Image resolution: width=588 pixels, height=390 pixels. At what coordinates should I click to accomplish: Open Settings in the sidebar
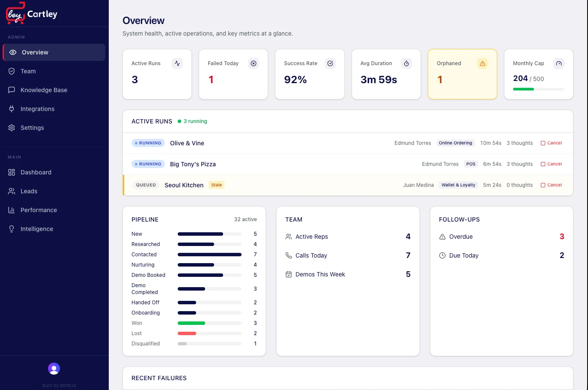(x=54, y=128)
